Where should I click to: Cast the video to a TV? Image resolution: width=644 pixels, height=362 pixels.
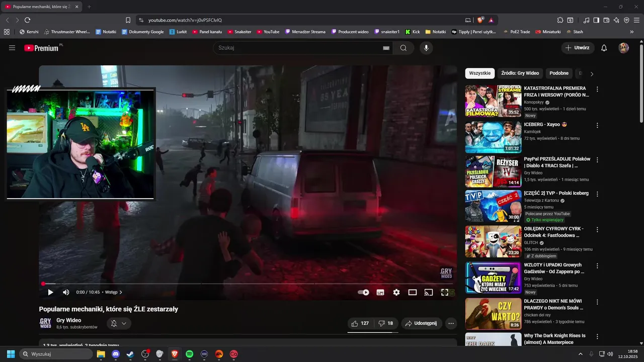[x=429, y=292]
